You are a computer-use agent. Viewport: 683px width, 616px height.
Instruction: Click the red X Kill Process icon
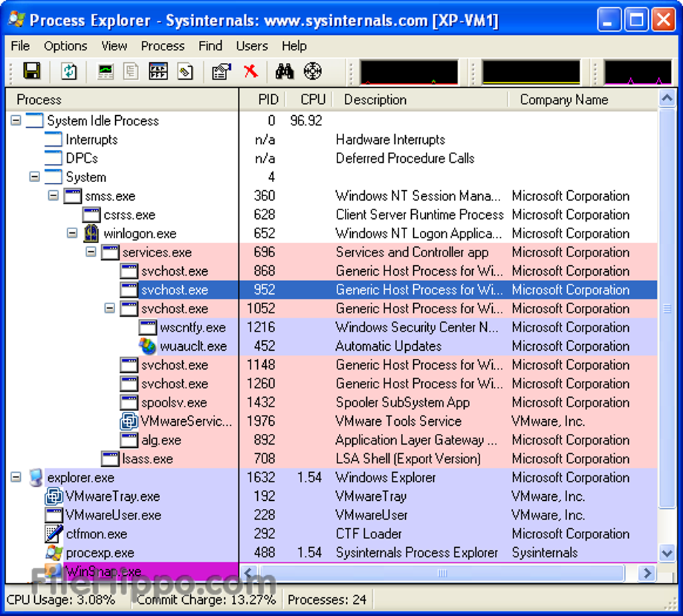pos(251,71)
